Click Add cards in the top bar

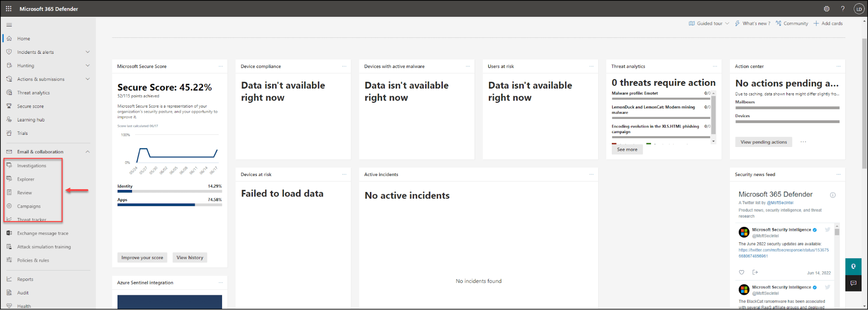tap(828, 23)
